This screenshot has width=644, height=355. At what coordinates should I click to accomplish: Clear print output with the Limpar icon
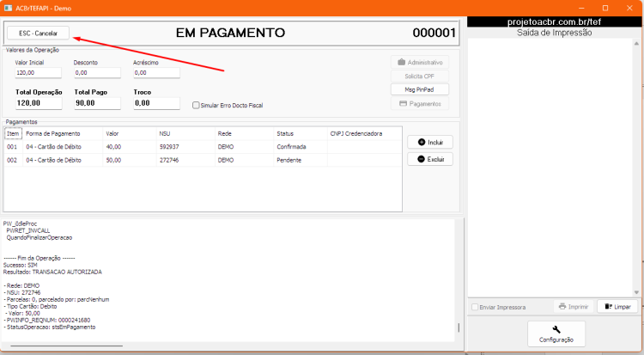pos(608,307)
